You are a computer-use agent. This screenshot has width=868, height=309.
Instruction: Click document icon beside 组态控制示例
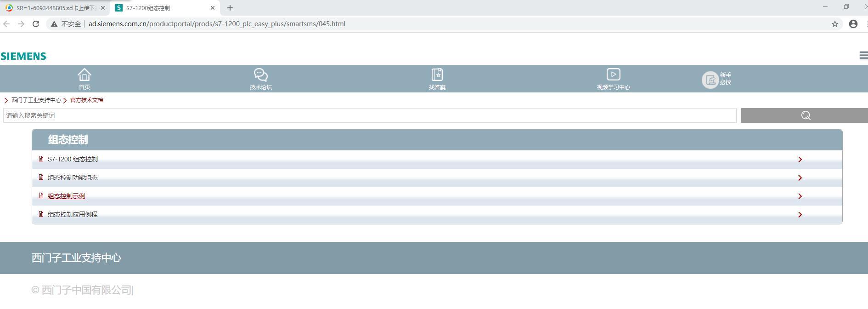coord(41,195)
